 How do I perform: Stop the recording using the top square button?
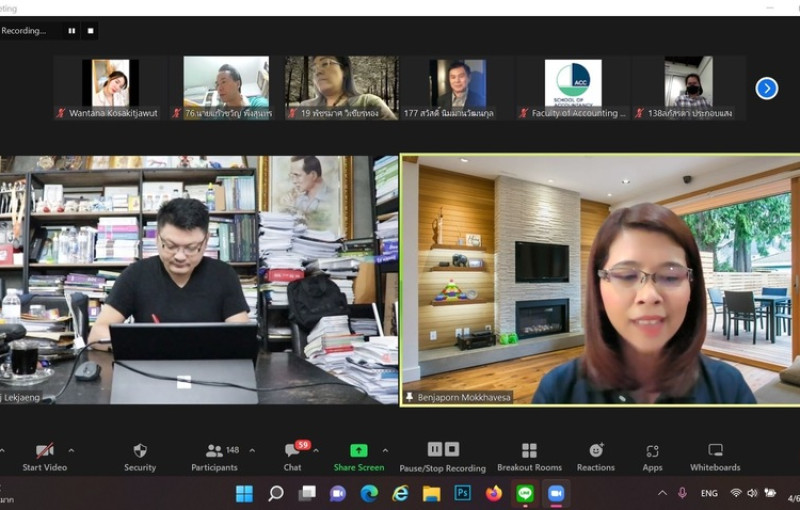(90, 31)
